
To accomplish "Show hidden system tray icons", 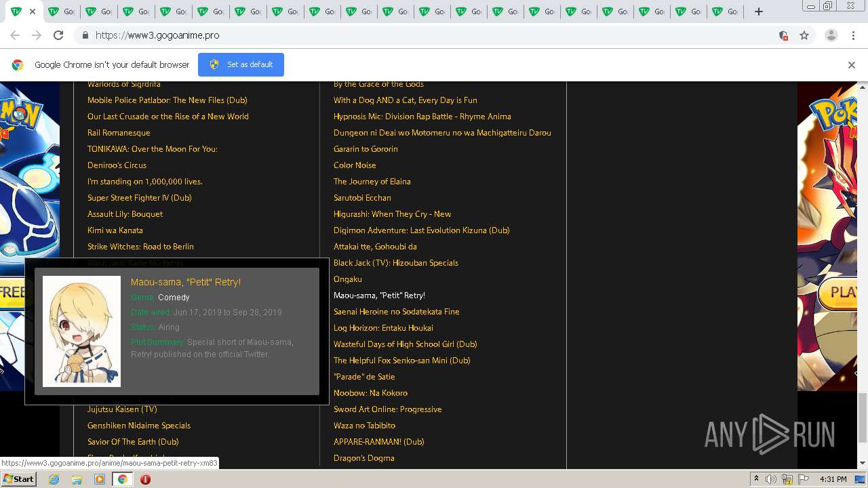I will tap(756, 479).
